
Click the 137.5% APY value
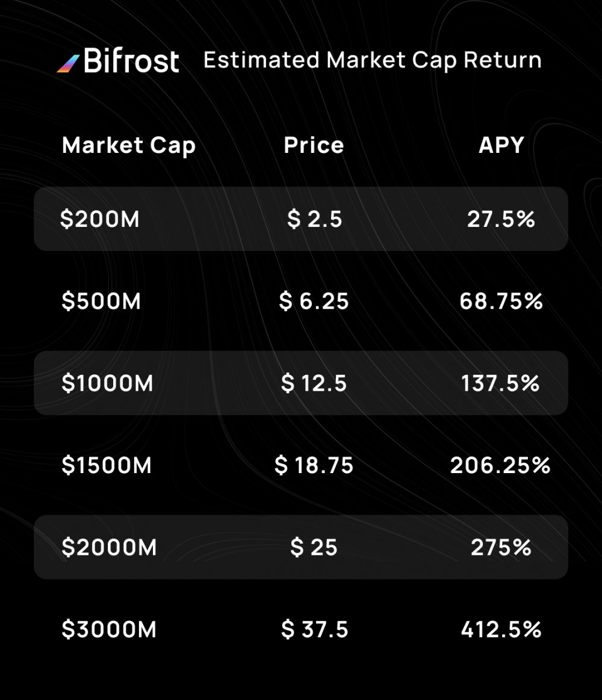coord(500,383)
